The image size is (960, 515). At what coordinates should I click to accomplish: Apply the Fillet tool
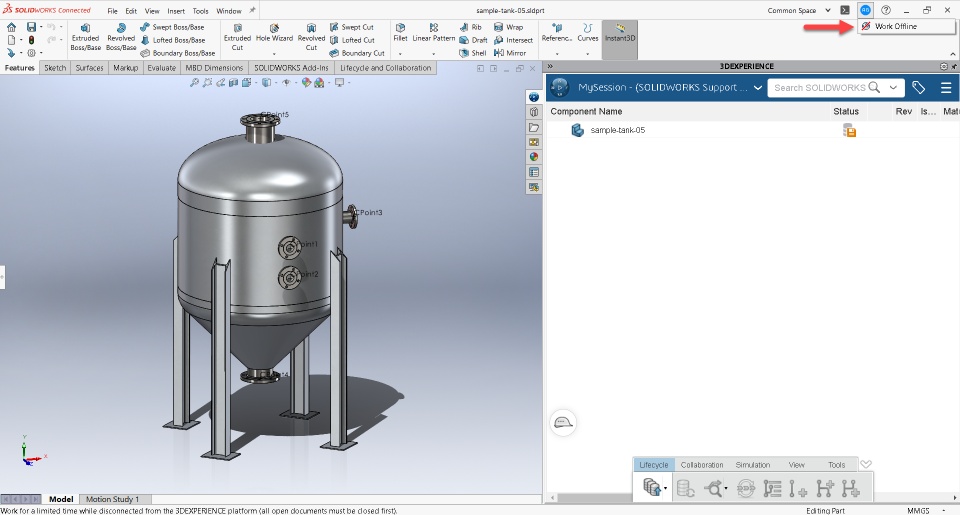click(400, 32)
